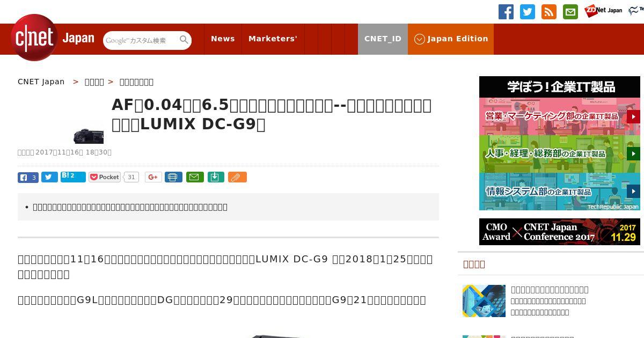Click the publish date 2017/11/16 18:30 text
644x338 pixels.
point(73,152)
